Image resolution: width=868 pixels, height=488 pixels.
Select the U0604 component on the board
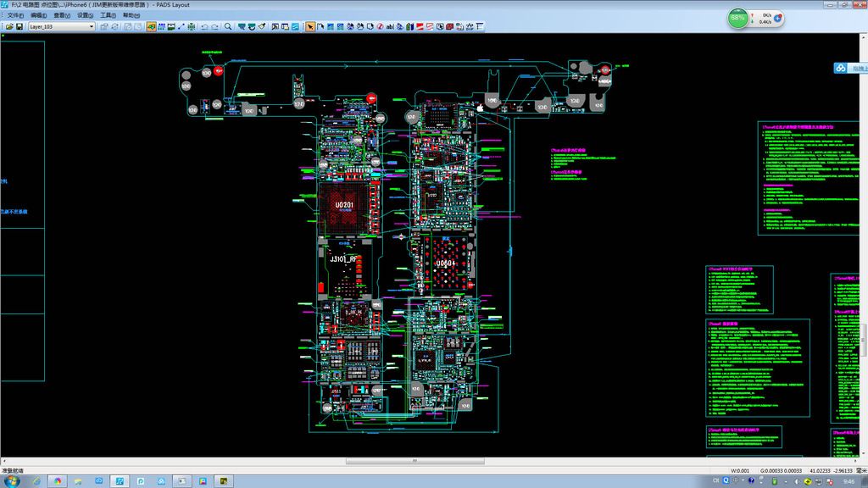pos(446,264)
